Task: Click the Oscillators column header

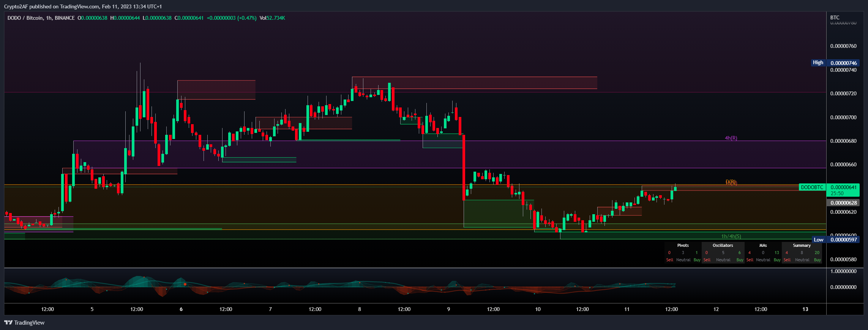Action: pos(723,245)
